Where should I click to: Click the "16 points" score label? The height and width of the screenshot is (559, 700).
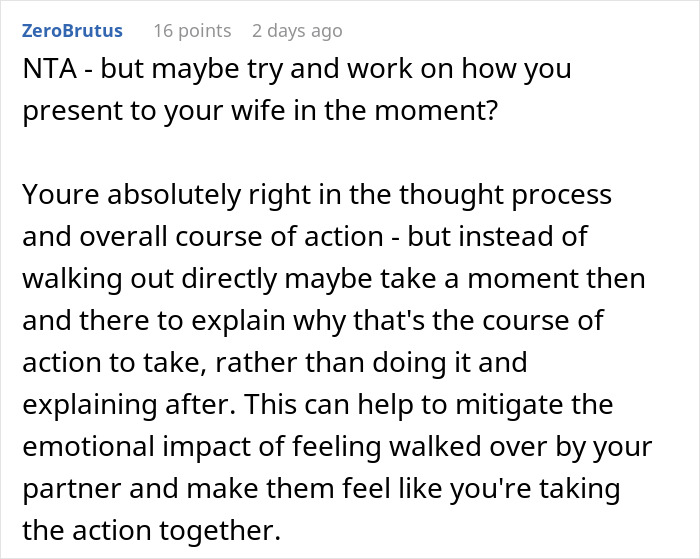tap(192, 30)
